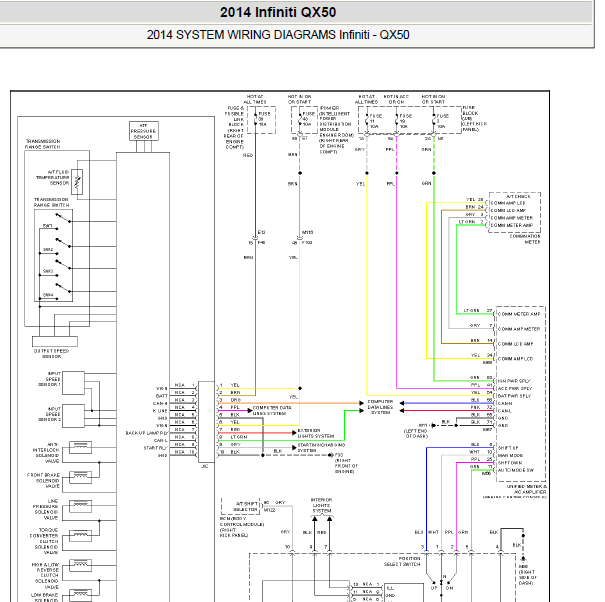Click the COMBINATION METER caption

pyautogui.click(x=525, y=239)
